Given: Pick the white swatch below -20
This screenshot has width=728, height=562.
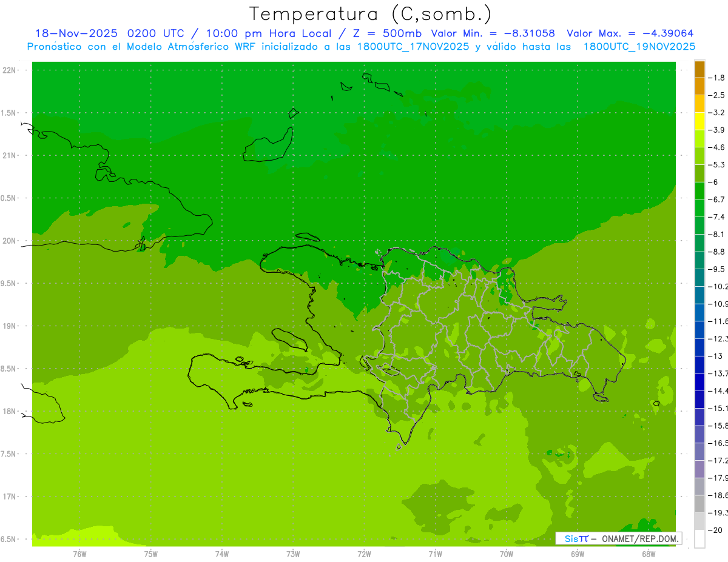Looking at the screenshot, I should 699,538.
